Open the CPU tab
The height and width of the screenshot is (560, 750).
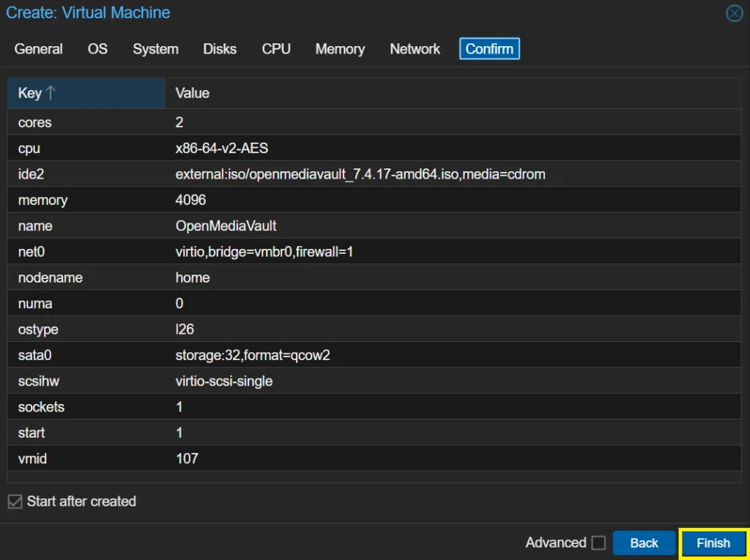(276, 49)
